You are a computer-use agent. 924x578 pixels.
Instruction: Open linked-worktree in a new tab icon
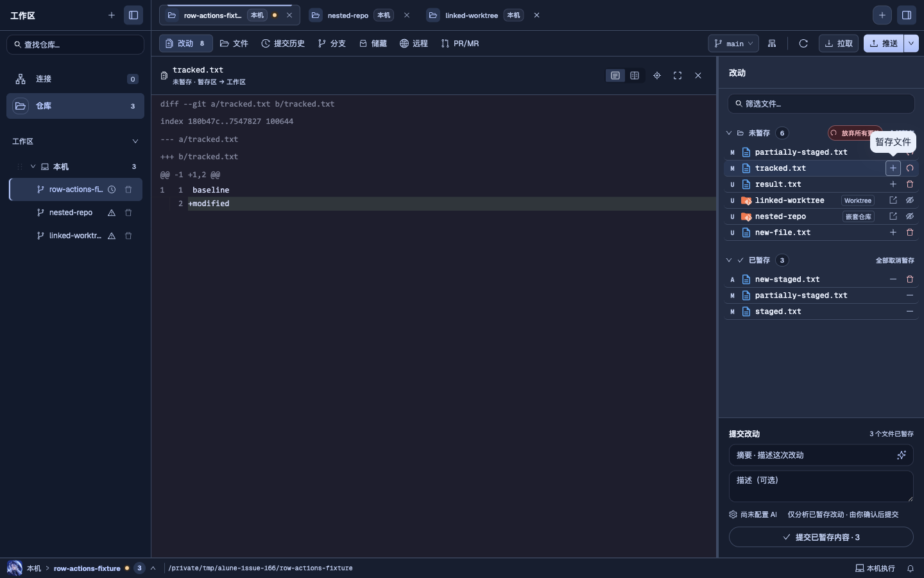click(x=893, y=200)
